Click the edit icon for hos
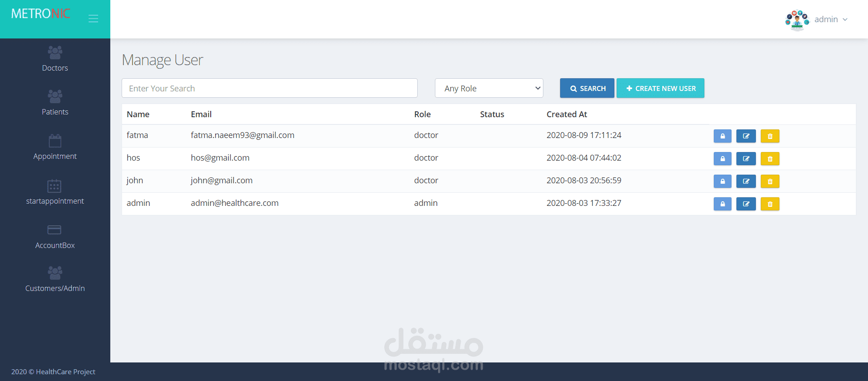Image resolution: width=868 pixels, height=381 pixels. pos(746,159)
